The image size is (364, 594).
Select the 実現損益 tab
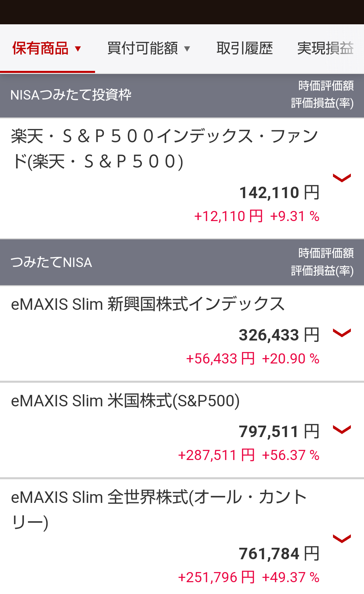(325, 49)
